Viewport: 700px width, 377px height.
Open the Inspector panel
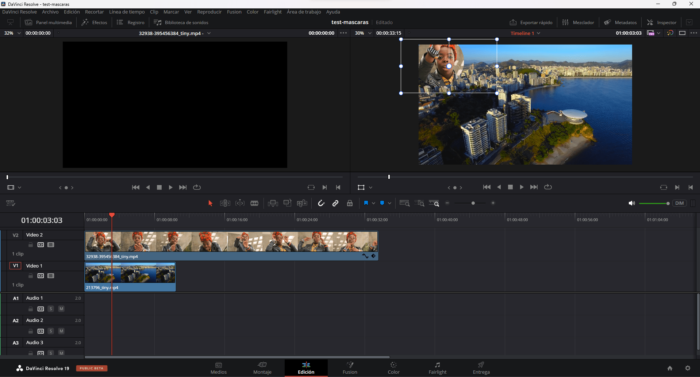pos(662,22)
